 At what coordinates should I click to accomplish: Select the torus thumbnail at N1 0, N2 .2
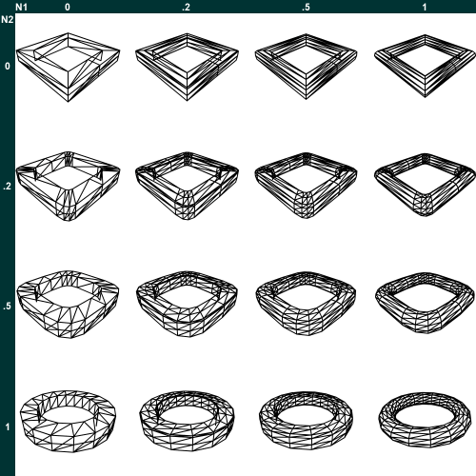tap(68, 187)
